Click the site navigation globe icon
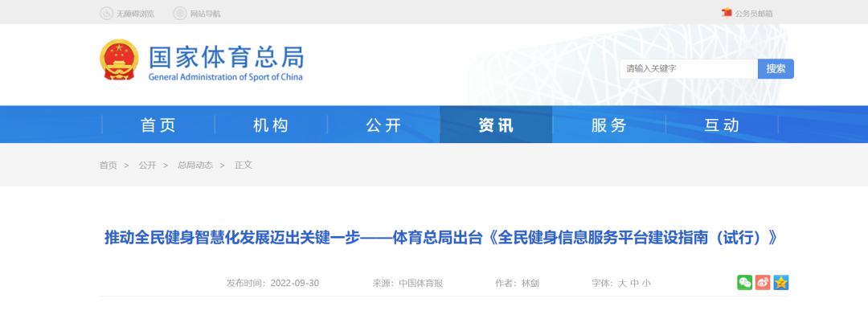 (180, 14)
